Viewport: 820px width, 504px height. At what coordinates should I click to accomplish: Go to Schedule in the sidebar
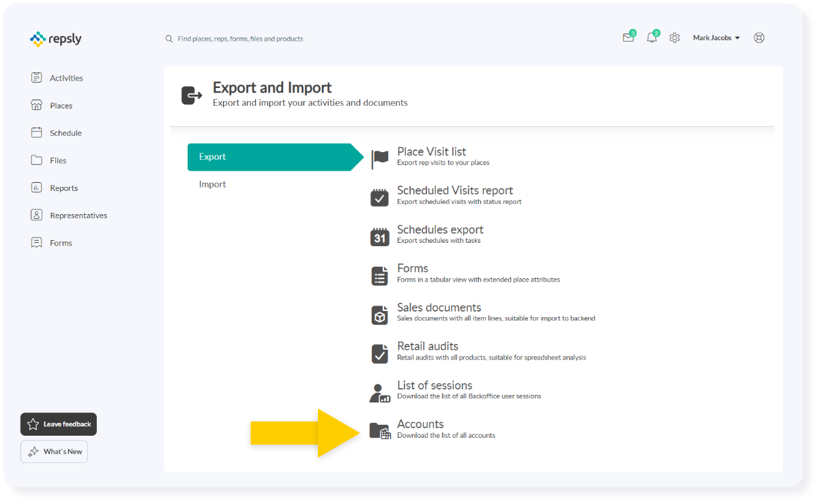(65, 133)
